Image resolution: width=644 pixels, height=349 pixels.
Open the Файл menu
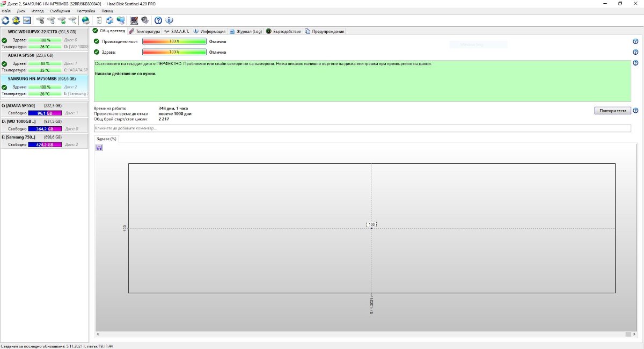pos(6,11)
